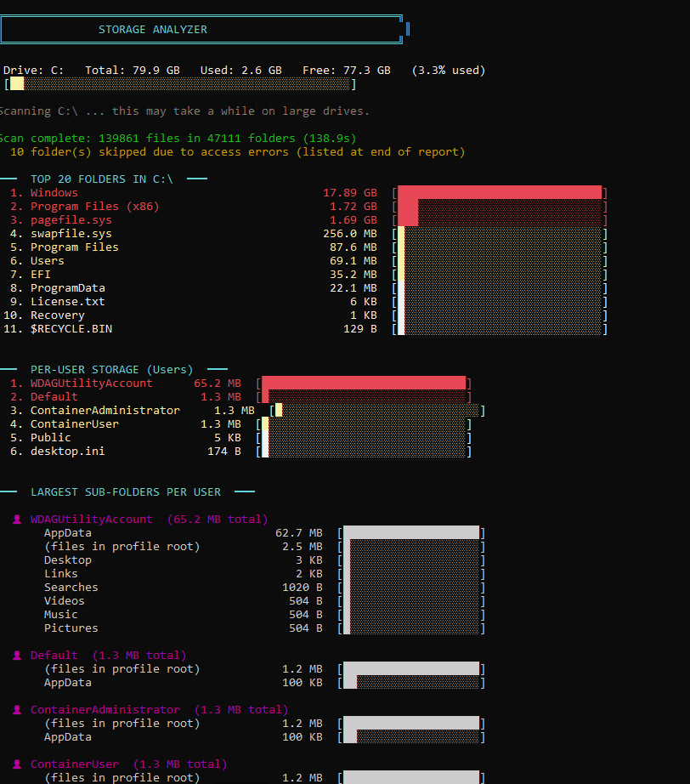The image size is (690, 784).
Task: Click the AppData 62.7 MB row
Action: tap(264, 533)
